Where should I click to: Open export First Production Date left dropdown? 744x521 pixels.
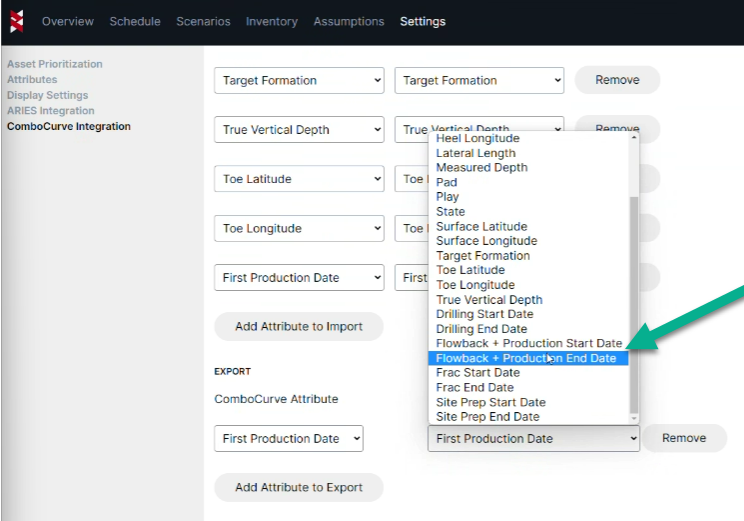[288, 439]
